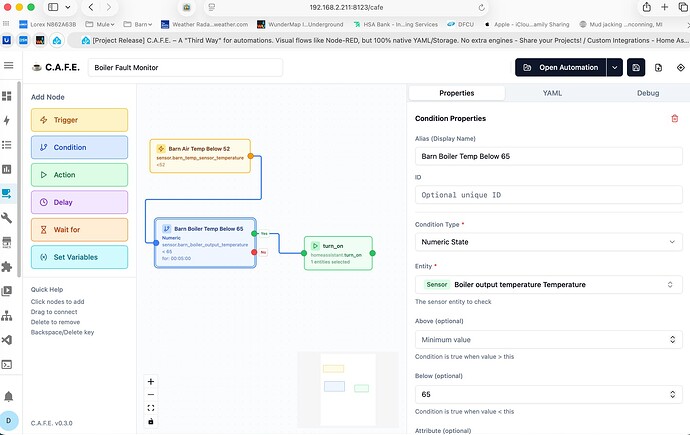Open the DFCU bookmark
The image size is (690, 435).
[460, 24]
